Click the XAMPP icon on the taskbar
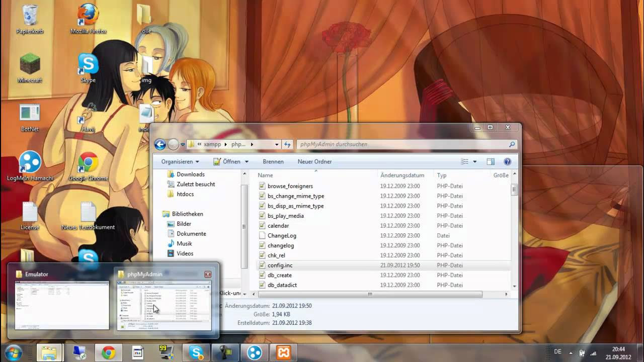The width and height of the screenshot is (644, 362). [x=283, y=353]
